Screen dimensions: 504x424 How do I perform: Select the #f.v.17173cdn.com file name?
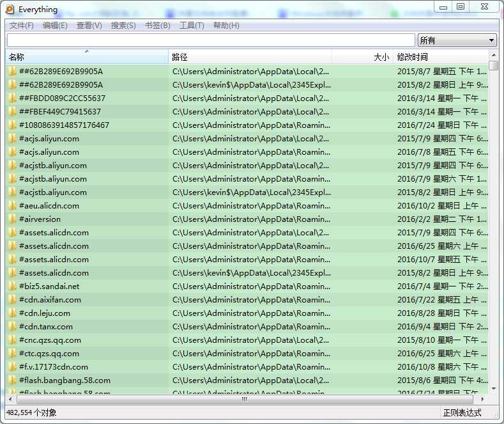pyautogui.click(x=54, y=366)
